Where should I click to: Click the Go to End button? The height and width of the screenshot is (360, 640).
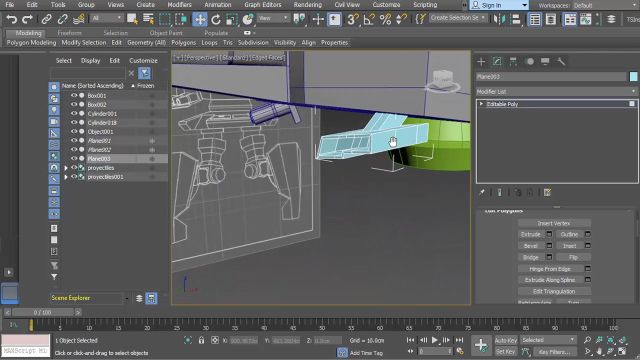pos(459,340)
